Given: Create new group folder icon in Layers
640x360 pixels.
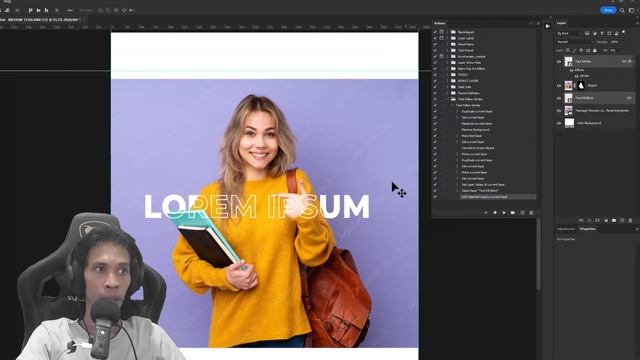Looking at the screenshot, I should point(614,220).
